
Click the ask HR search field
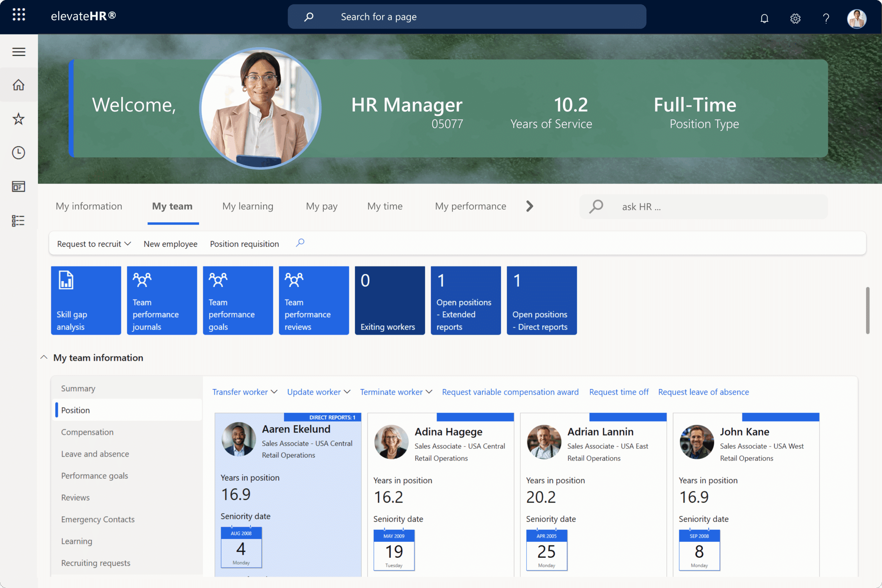click(x=712, y=207)
